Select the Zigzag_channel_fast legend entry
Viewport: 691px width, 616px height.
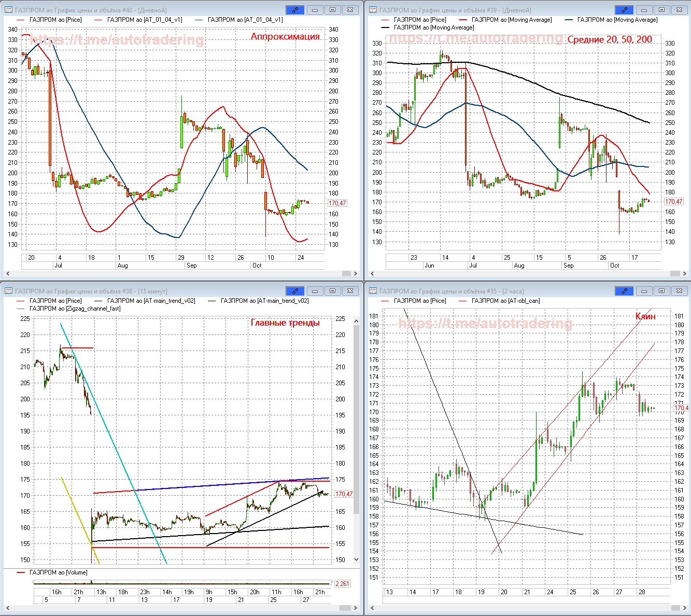coord(75,309)
